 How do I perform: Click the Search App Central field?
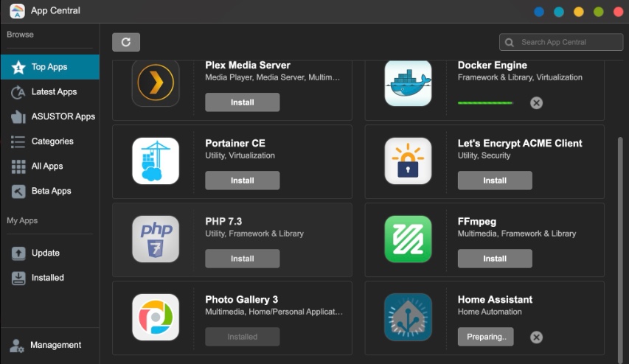561,42
